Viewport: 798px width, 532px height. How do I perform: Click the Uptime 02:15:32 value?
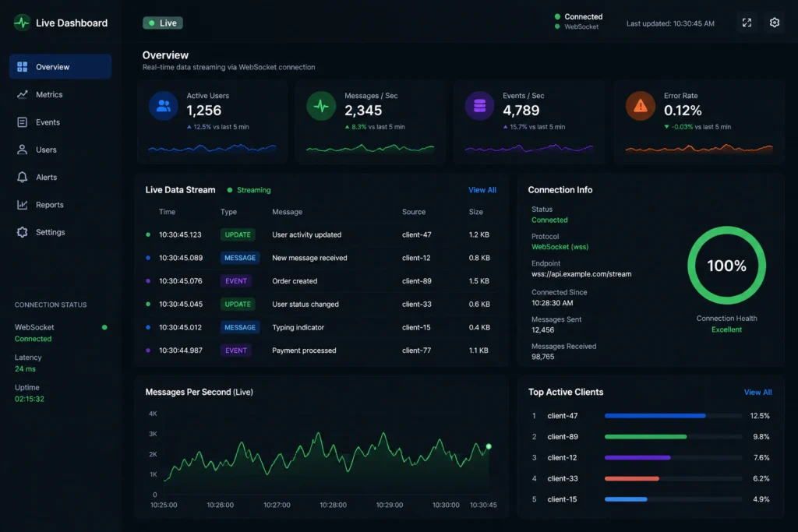pos(29,399)
